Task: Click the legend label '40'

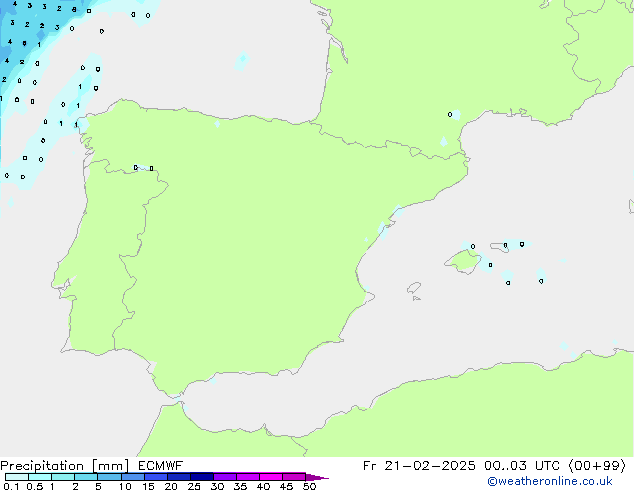Action: [x=263, y=486]
